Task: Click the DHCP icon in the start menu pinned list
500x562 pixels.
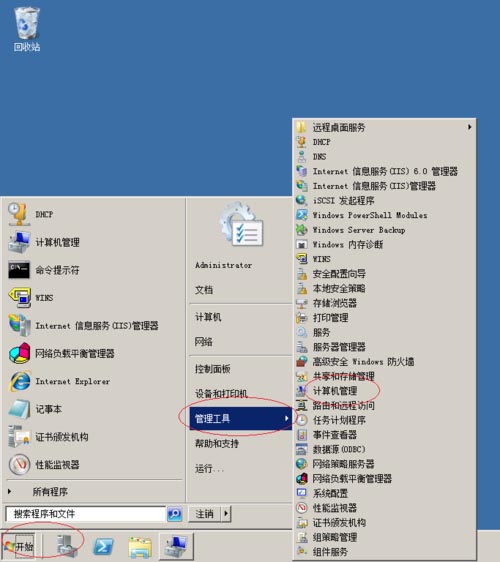Action: coord(19,214)
